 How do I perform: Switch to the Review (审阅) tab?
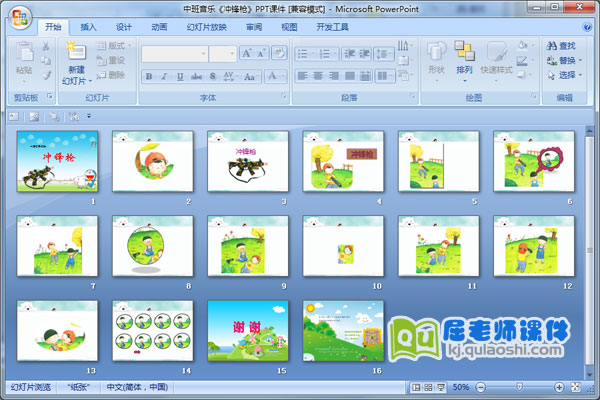(254, 27)
